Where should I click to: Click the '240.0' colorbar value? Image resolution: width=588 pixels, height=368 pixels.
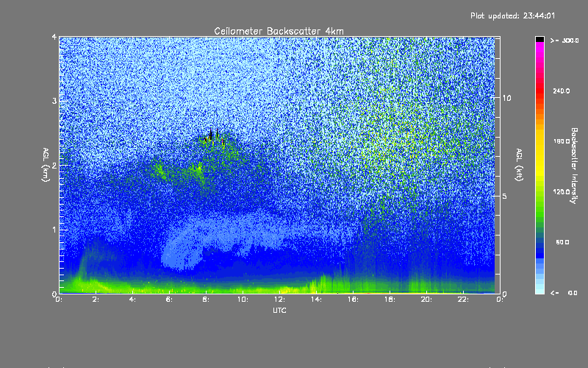[x=561, y=91]
